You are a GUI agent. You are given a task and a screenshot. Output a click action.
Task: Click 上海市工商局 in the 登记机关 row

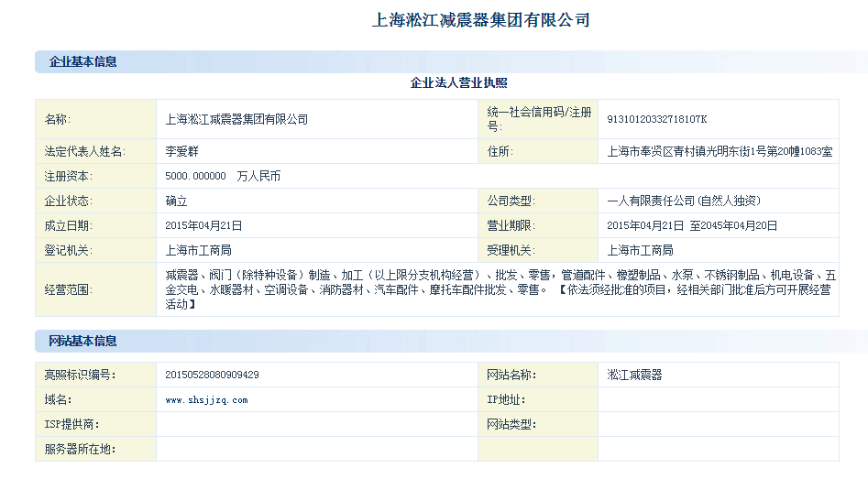[198, 250]
